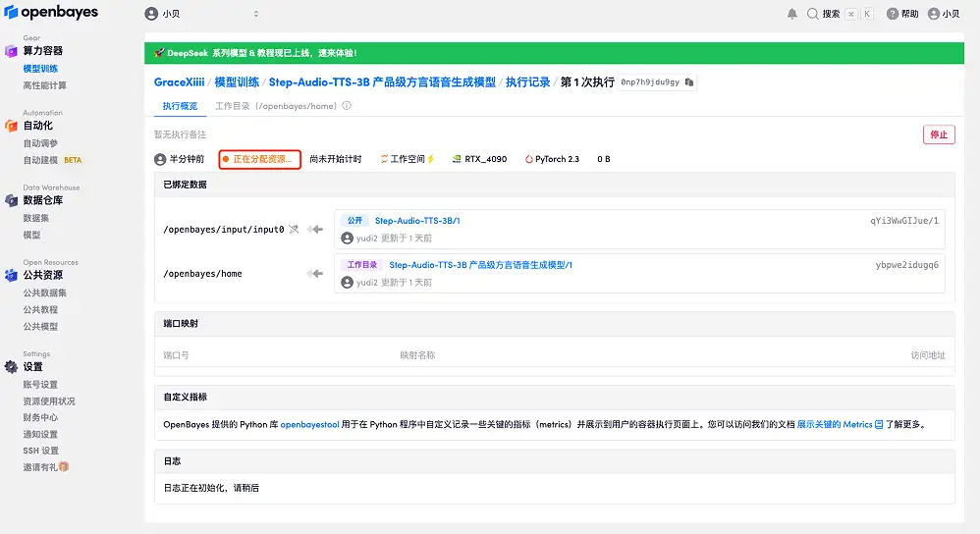Click the user avatar beside 半分钟前
The height and width of the screenshot is (534, 980).
tap(160, 159)
